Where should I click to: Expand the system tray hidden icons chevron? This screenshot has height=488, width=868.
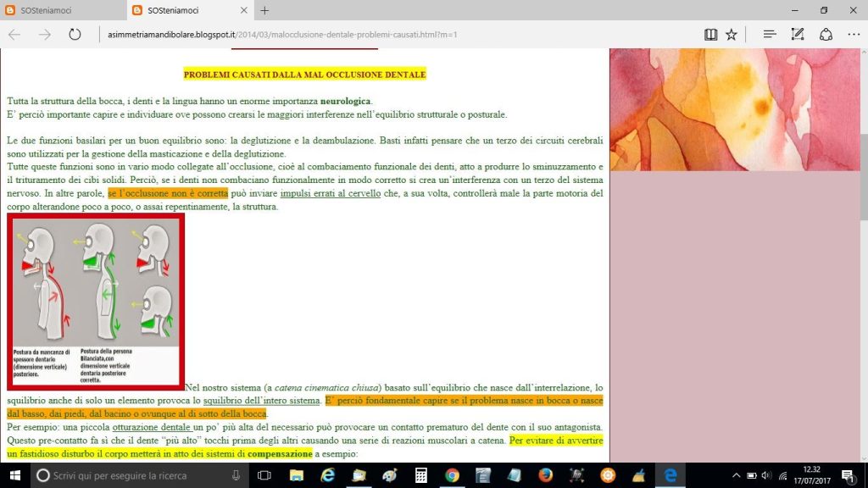tap(735, 475)
